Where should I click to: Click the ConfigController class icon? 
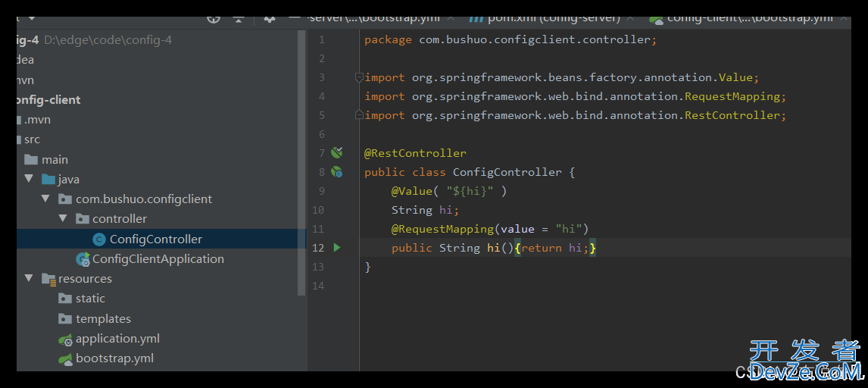(99, 239)
